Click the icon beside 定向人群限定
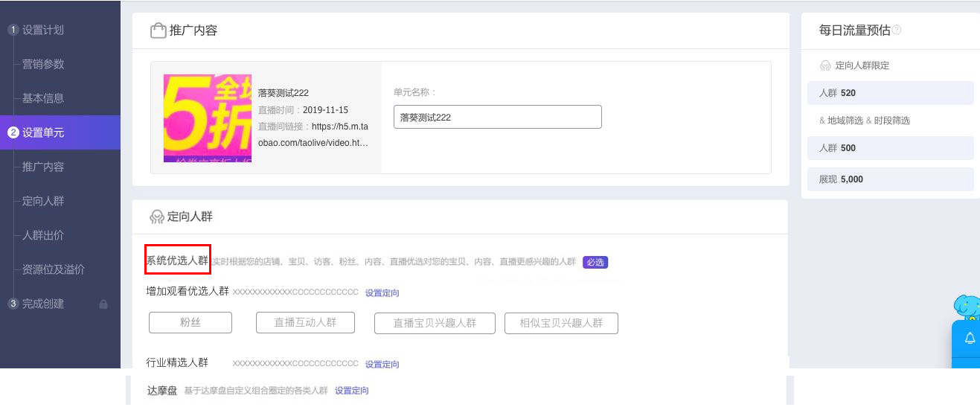980x413 pixels. click(825, 65)
